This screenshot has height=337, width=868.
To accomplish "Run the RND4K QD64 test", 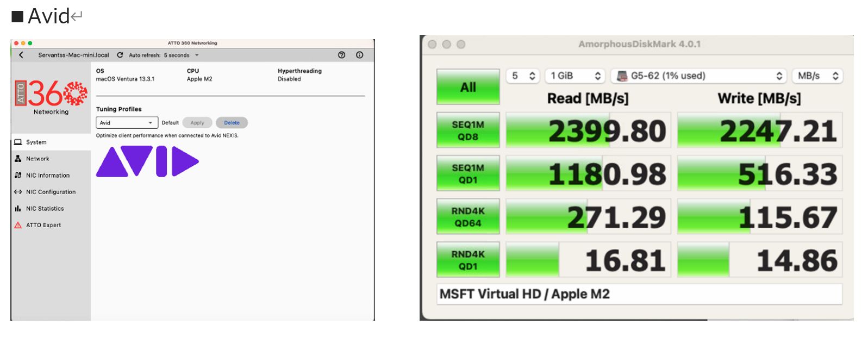I will click(x=468, y=217).
